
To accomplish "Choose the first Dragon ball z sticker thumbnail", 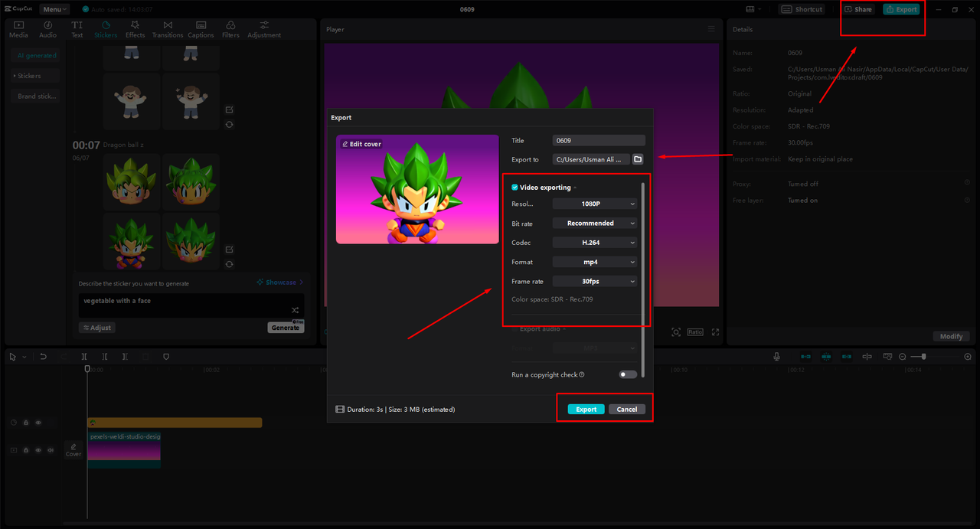I will [x=132, y=182].
